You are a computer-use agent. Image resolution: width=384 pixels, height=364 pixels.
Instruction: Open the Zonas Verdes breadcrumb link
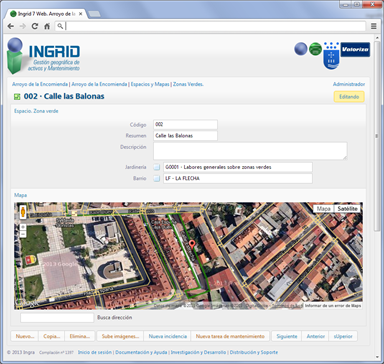188,84
